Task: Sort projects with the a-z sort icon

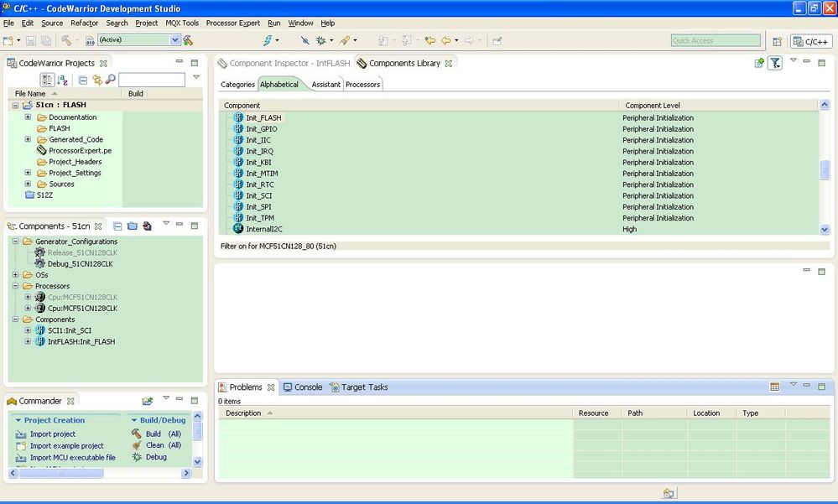Action: coord(63,81)
